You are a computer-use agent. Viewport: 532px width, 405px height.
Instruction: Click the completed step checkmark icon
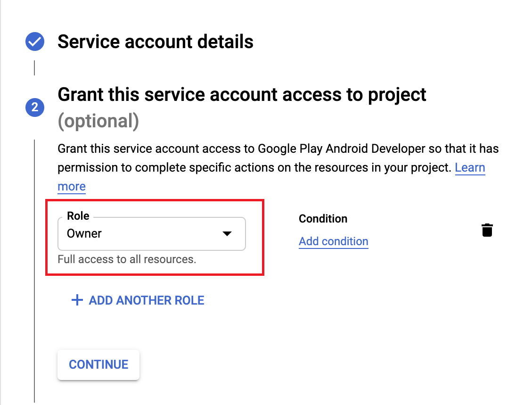coord(34,42)
